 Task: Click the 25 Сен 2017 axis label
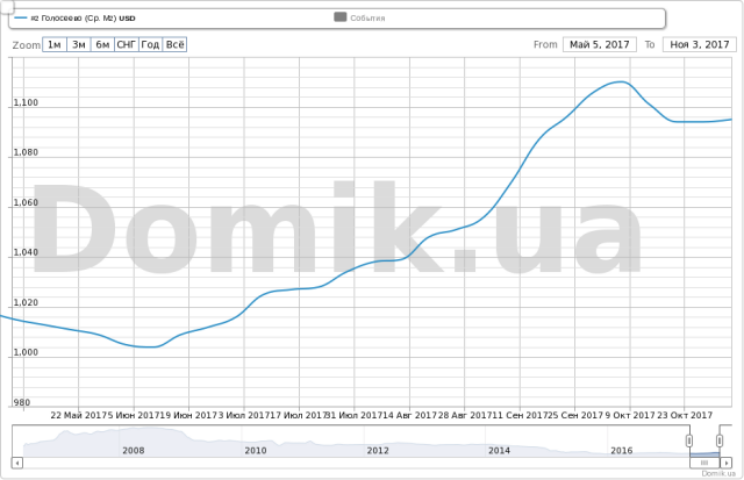tap(575, 415)
